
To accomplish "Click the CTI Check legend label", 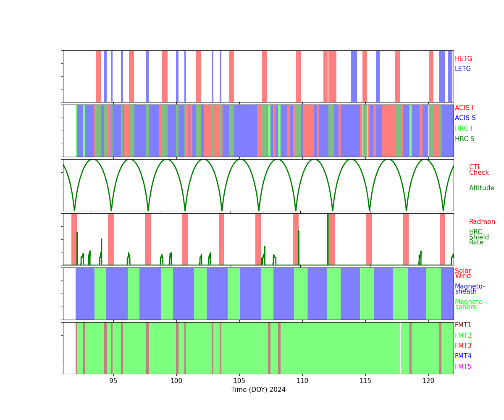I will point(478,170).
